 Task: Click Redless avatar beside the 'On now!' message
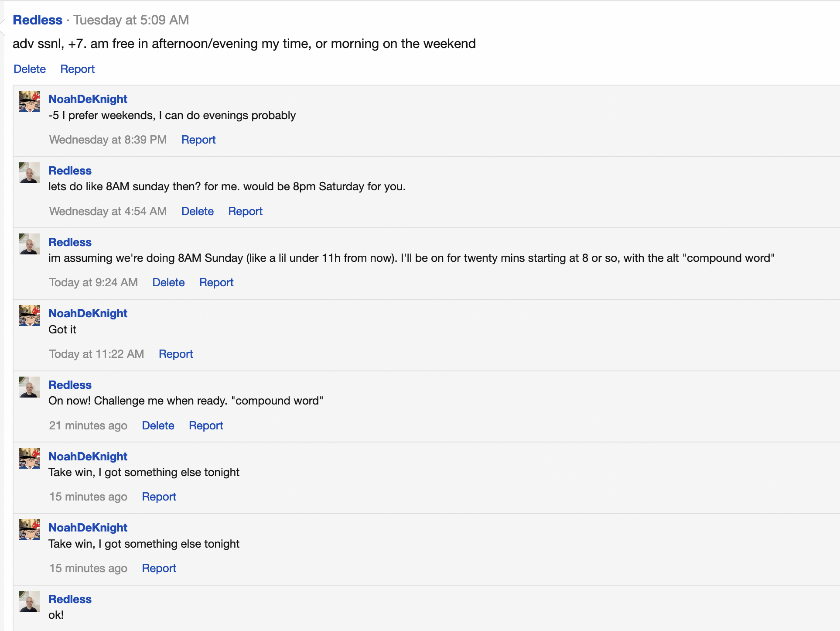click(x=29, y=387)
